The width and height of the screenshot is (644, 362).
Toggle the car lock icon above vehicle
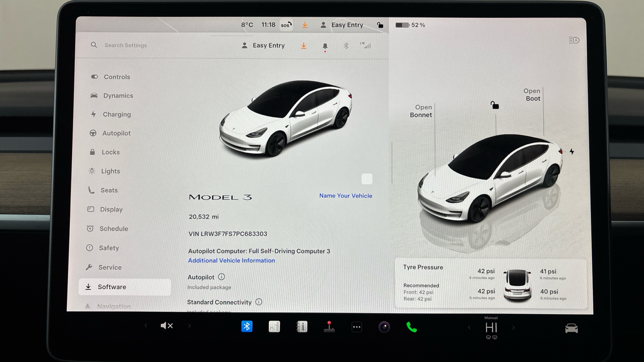494,106
